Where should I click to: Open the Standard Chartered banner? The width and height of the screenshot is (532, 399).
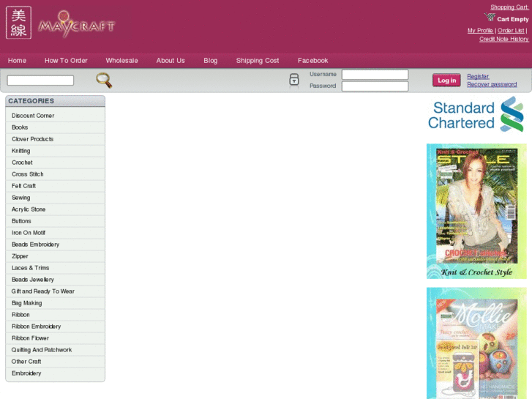coord(476,114)
